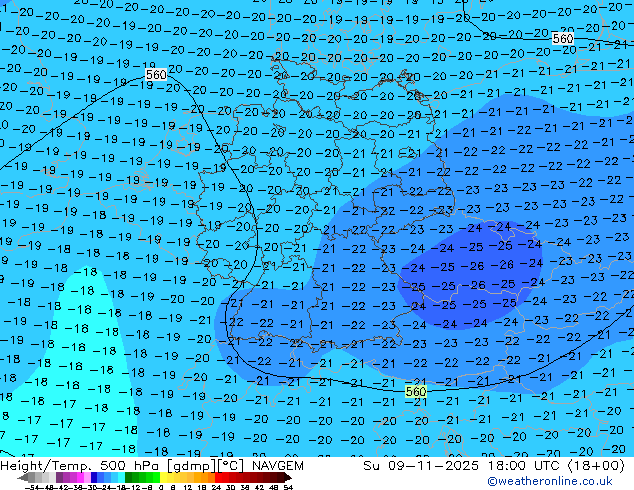The height and width of the screenshot is (490, 634).
Task: Click the yellow swatch in the temperature legend
Action: 163,477
